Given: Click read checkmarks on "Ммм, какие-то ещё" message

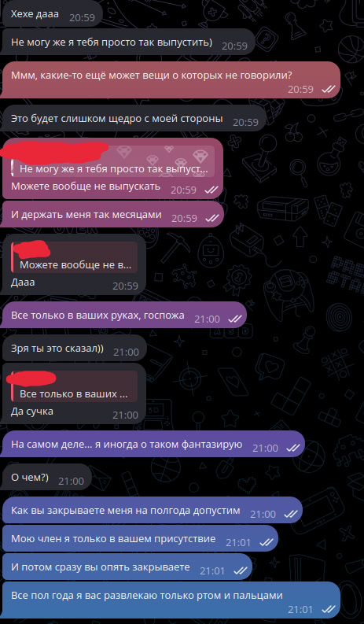Looking at the screenshot, I should point(328,89).
